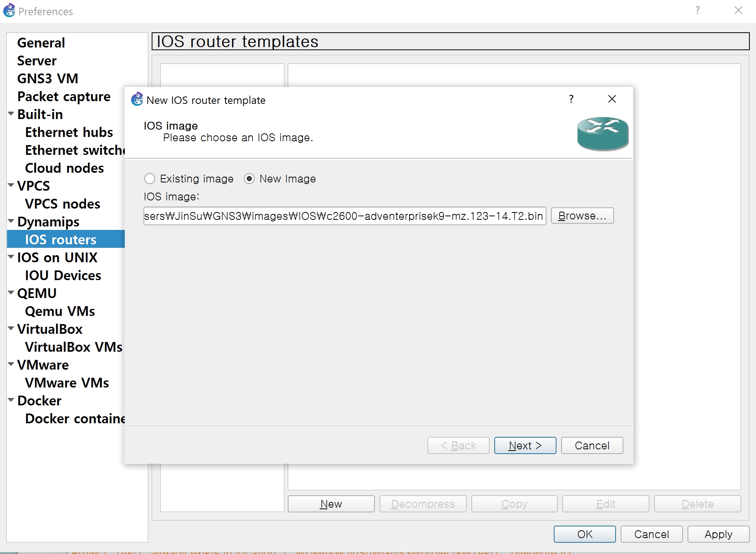Collapse the VMware section arrow

tap(11, 365)
